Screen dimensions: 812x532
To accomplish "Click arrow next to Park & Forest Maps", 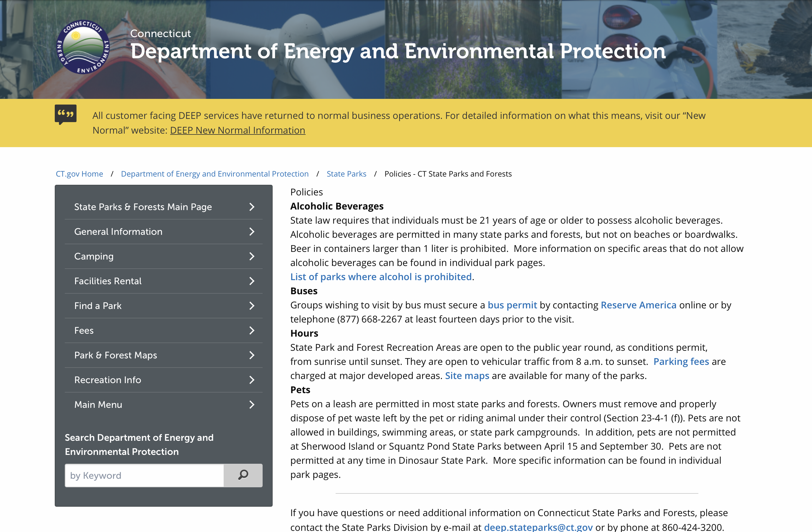I will [252, 355].
